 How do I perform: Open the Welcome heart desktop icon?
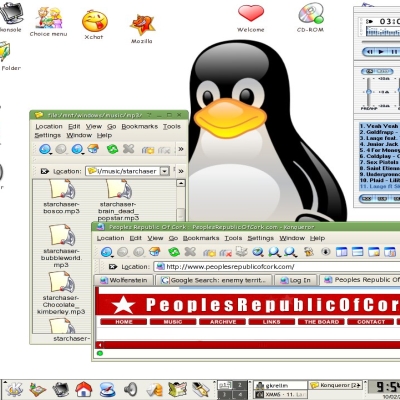(251, 18)
